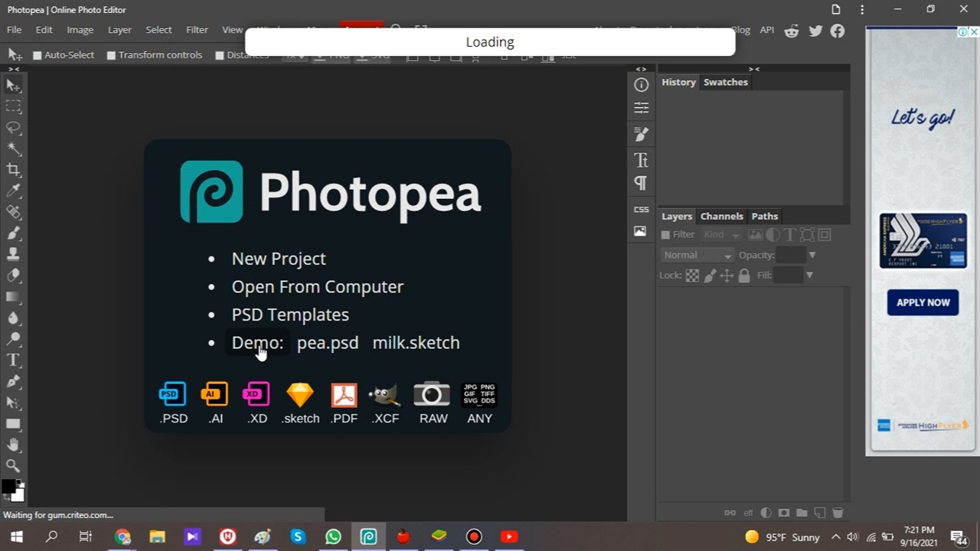Select the Zoom magnifier tool
The width and height of the screenshot is (980, 551).
coord(13,465)
